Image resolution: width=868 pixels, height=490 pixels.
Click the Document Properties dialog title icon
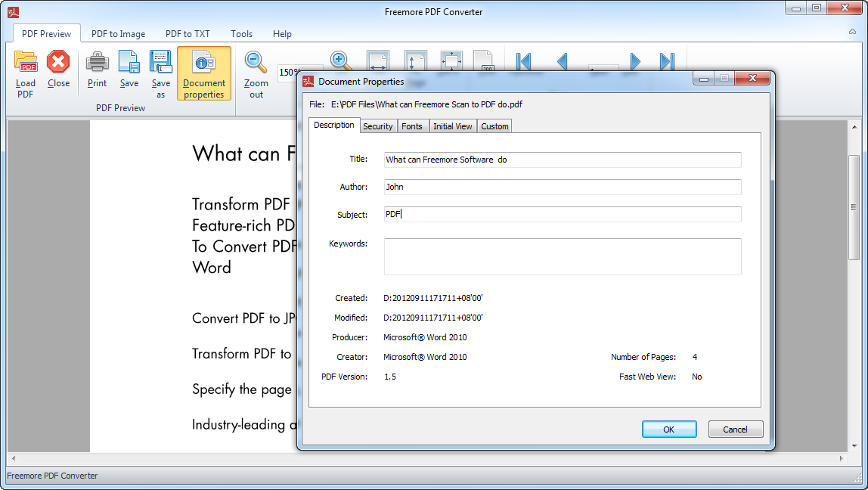(308, 82)
